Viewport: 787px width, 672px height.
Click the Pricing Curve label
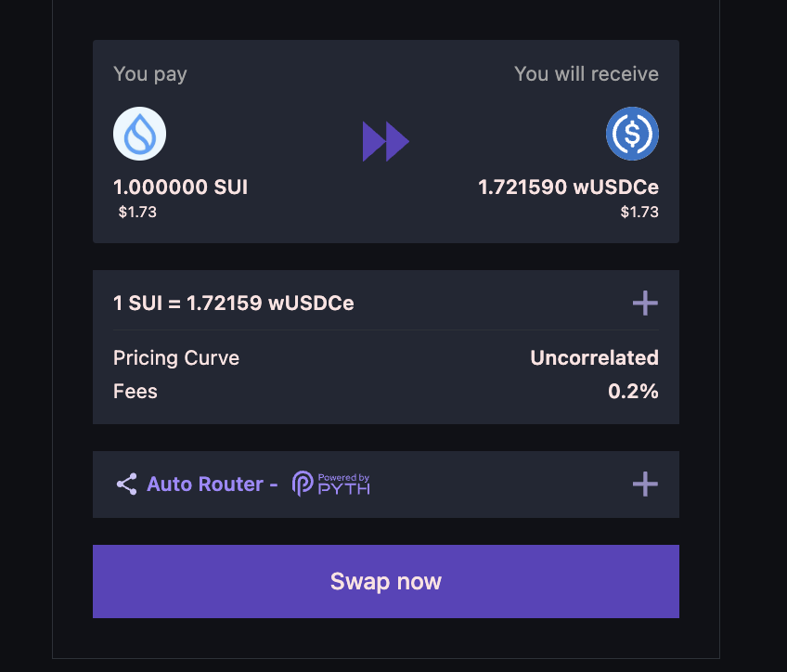(x=176, y=357)
